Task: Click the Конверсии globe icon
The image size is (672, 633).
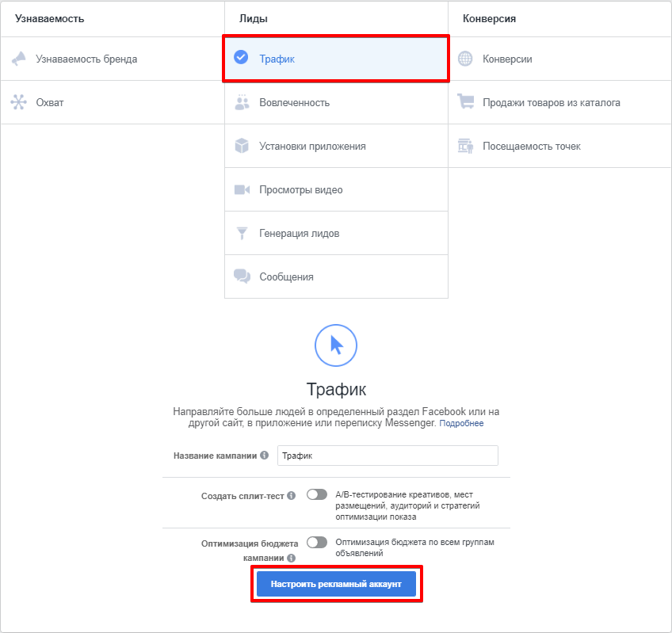Action: (465, 59)
